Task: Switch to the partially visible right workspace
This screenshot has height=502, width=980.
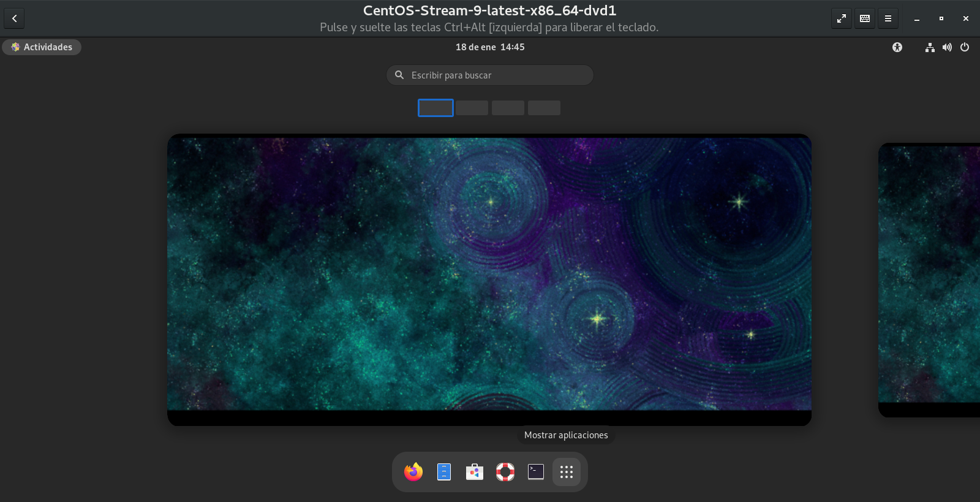Action: (929, 280)
